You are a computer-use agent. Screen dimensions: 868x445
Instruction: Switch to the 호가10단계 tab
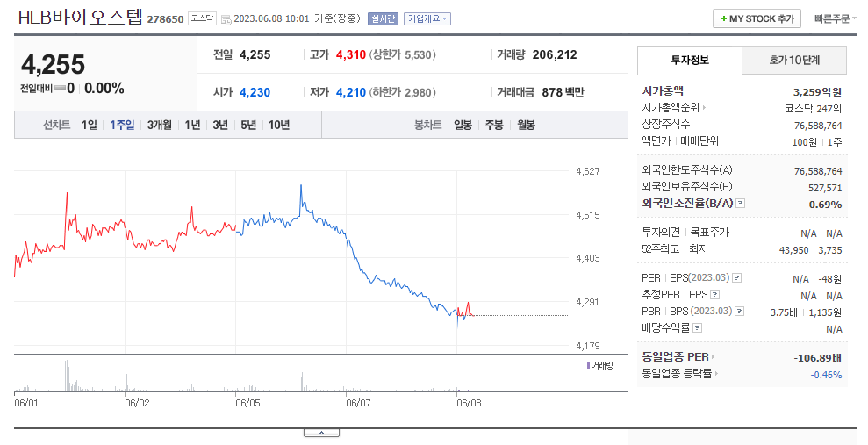[x=793, y=60]
